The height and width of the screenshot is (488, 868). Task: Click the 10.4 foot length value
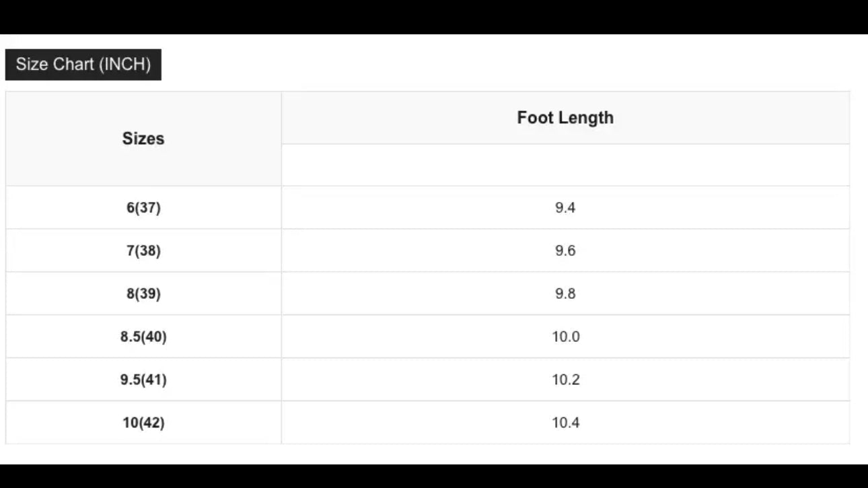click(x=565, y=423)
